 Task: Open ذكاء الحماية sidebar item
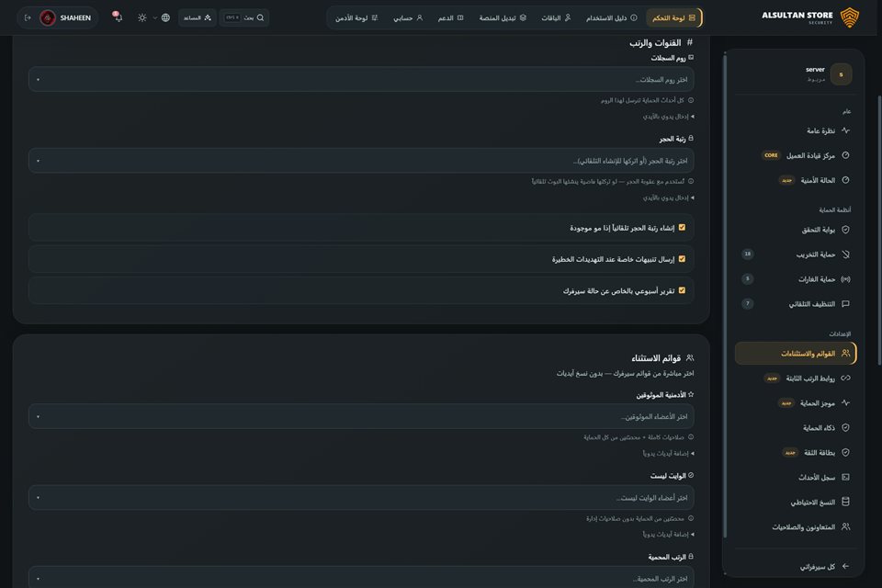(x=795, y=427)
